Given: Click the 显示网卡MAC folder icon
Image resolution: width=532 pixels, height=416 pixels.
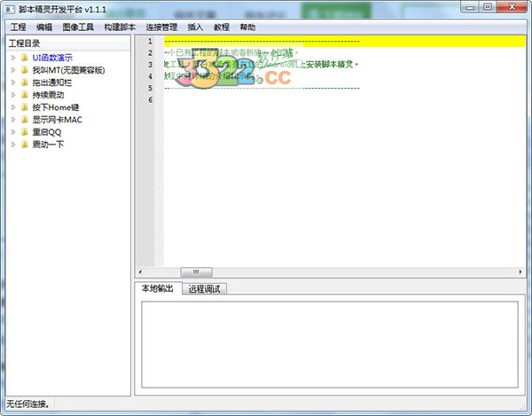Looking at the screenshot, I should click(x=25, y=120).
